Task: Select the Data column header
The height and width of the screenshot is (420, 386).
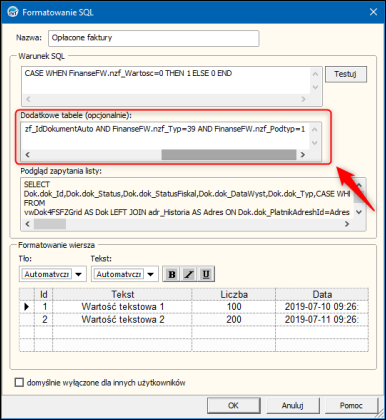Action: [x=322, y=294]
